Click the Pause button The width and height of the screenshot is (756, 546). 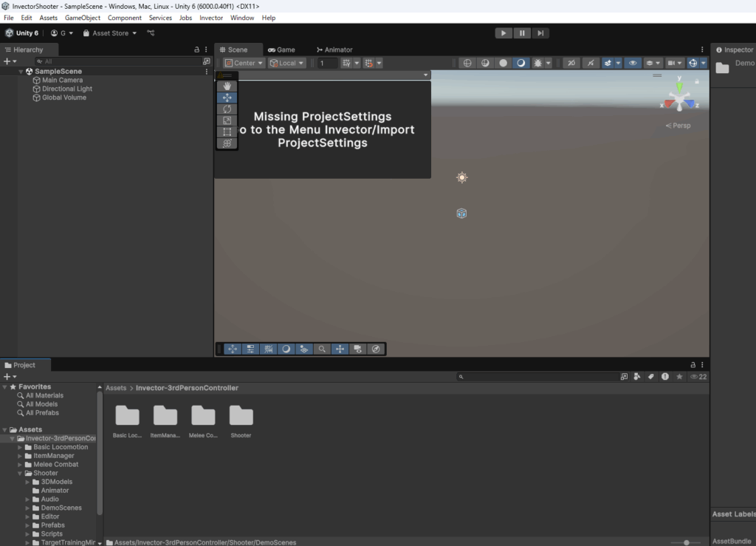522,33
